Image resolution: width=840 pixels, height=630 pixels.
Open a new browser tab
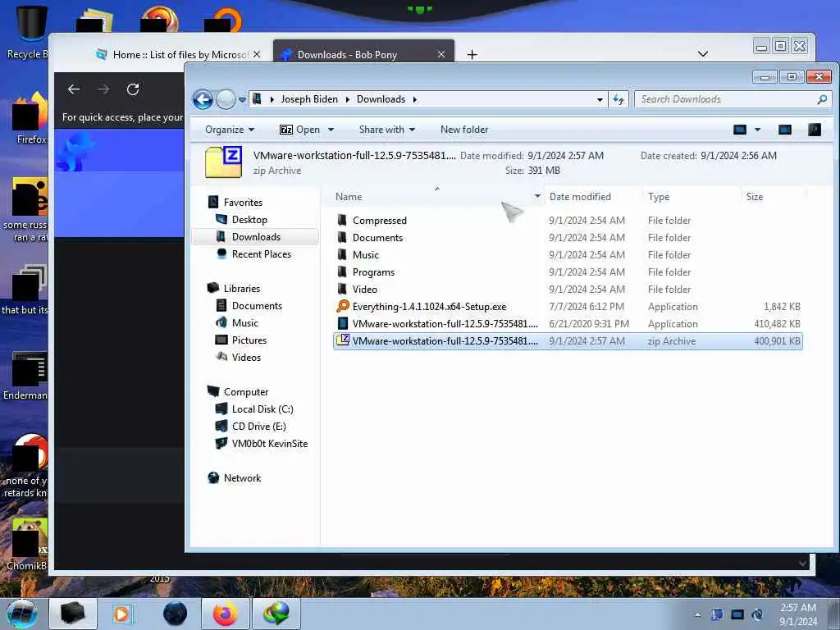(x=472, y=55)
